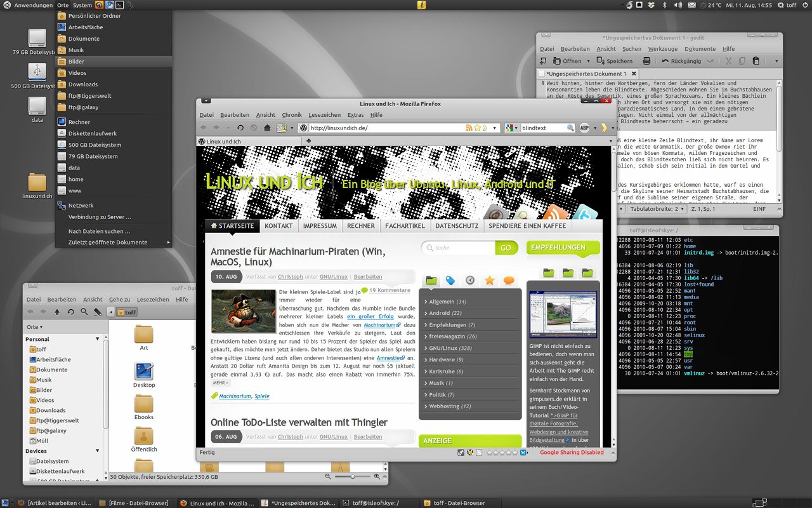Adjust Nautilus zoom slider
This screenshot has width=812, height=508.
click(x=352, y=476)
